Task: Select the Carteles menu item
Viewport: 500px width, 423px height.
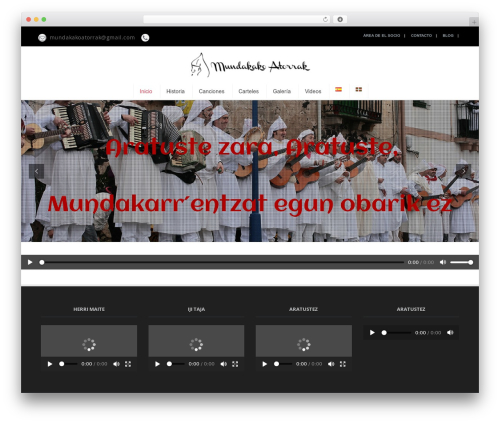Action: coord(248,91)
